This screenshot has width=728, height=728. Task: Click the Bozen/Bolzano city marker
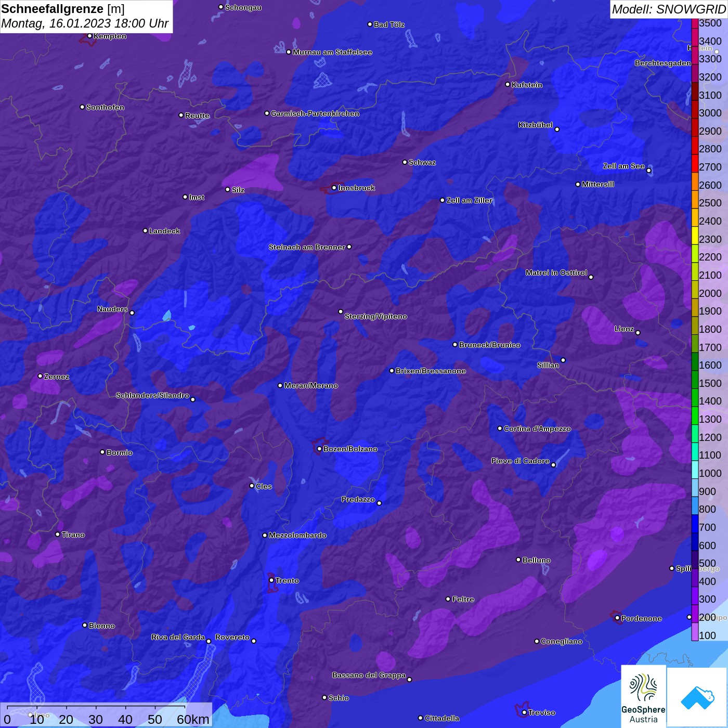[x=319, y=449]
